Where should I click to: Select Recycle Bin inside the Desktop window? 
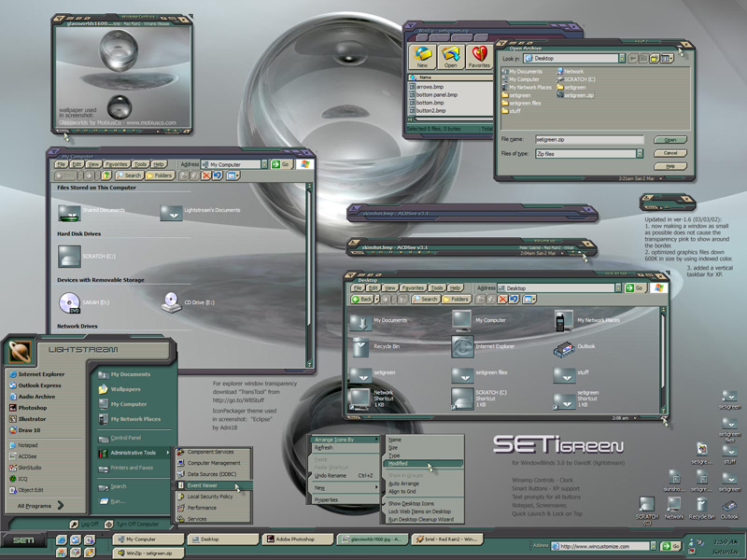pos(360,346)
